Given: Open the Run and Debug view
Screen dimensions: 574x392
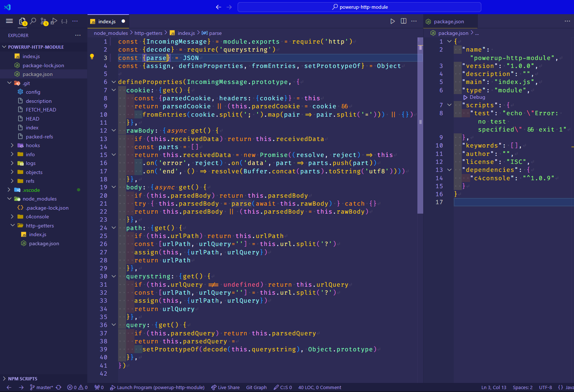Looking at the screenshot, I should [x=54, y=21].
